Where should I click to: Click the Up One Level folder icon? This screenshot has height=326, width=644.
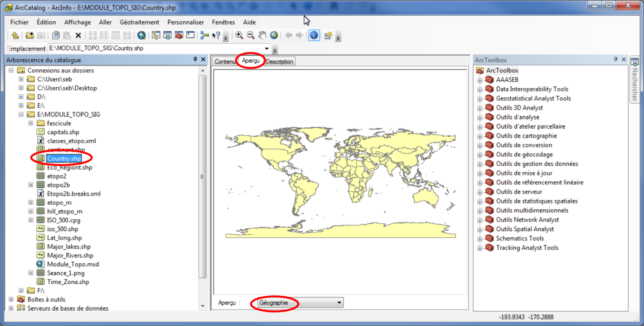pos(15,35)
